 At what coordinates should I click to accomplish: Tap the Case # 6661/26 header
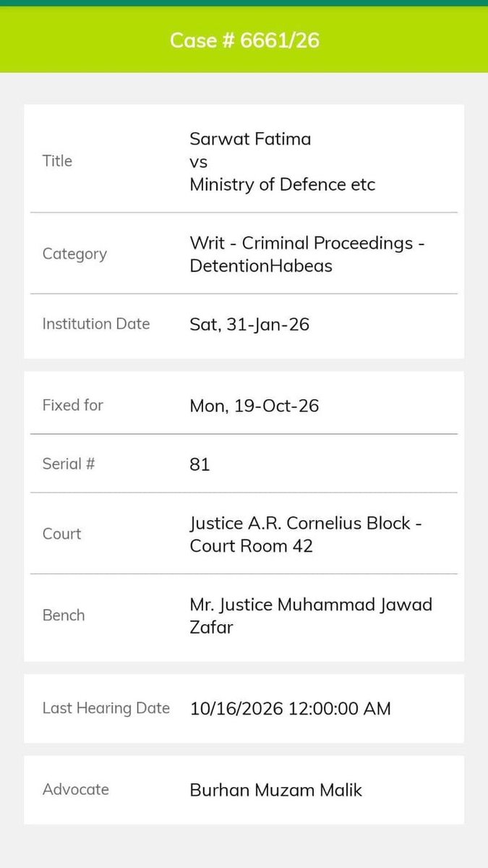244,40
